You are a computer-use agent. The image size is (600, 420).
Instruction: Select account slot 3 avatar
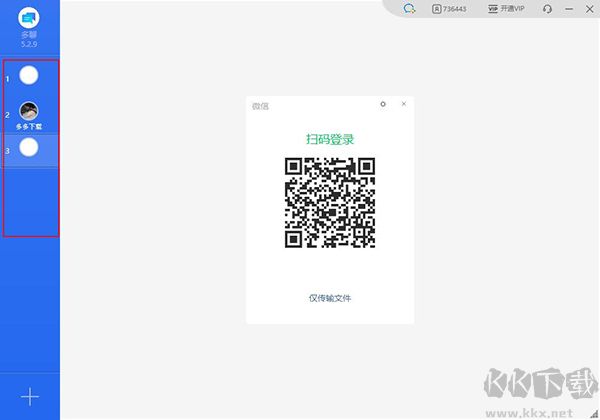click(x=29, y=147)
